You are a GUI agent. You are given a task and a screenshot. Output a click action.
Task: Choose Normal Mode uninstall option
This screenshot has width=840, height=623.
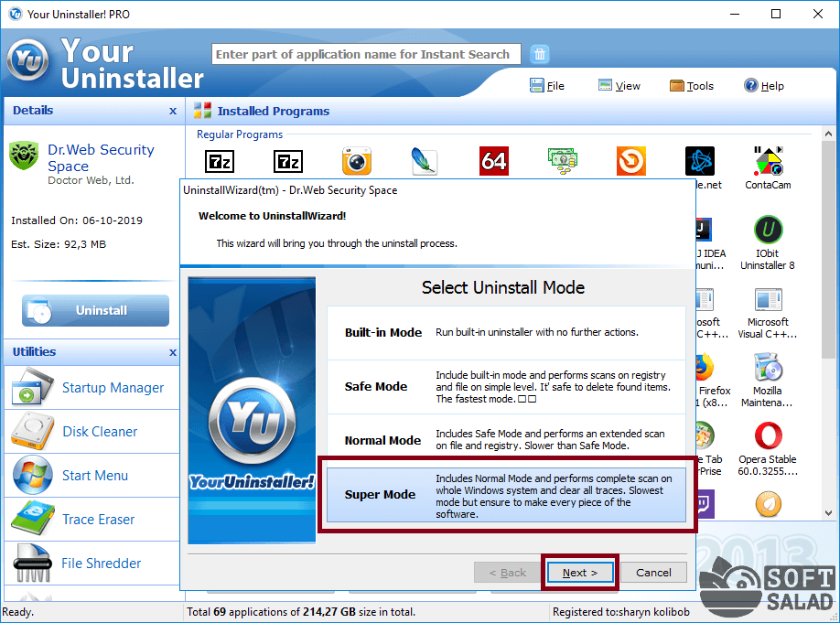tap(506, 440)
